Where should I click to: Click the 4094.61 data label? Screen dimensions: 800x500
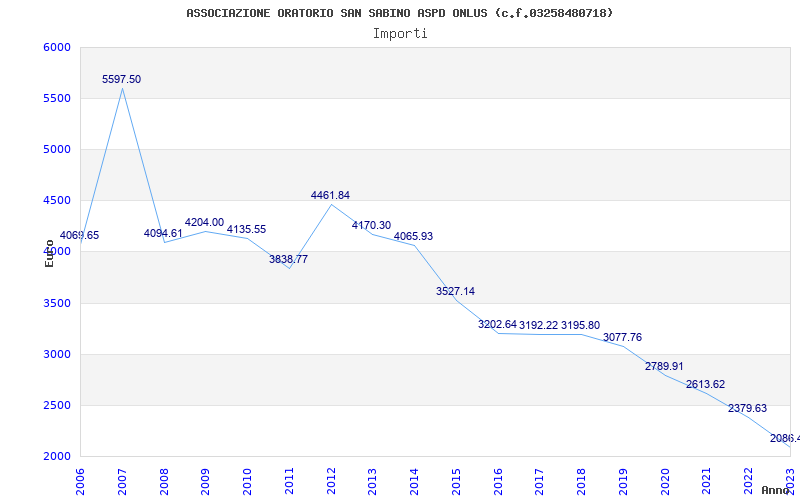point(163,233)
